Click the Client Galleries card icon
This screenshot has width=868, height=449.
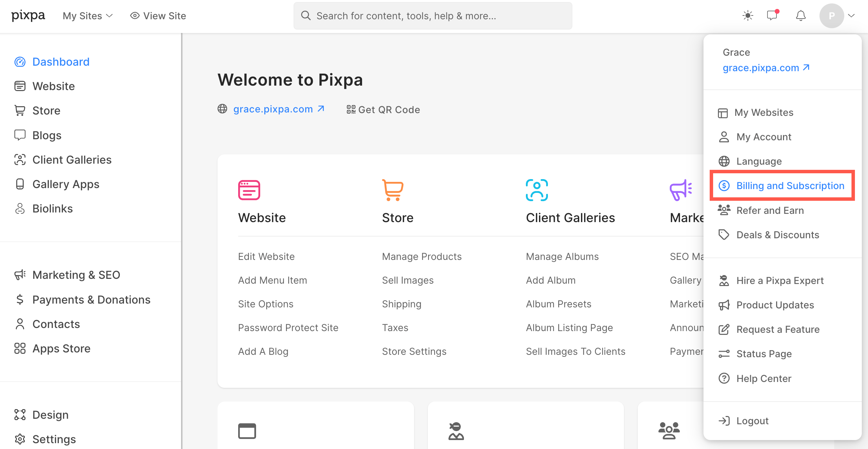coord(537,190)
